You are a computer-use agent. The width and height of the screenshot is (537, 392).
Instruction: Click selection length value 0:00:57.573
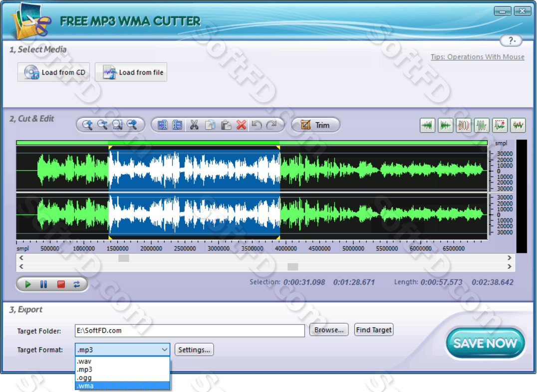tap(442, 282)
